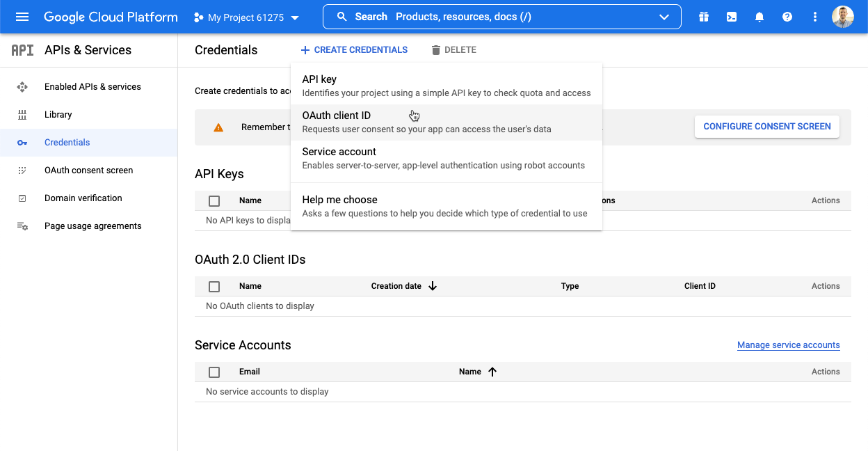Viewport: 868px width, 451px height.
Task: Click the Google Cloud Platform logo
Action: 111,17
